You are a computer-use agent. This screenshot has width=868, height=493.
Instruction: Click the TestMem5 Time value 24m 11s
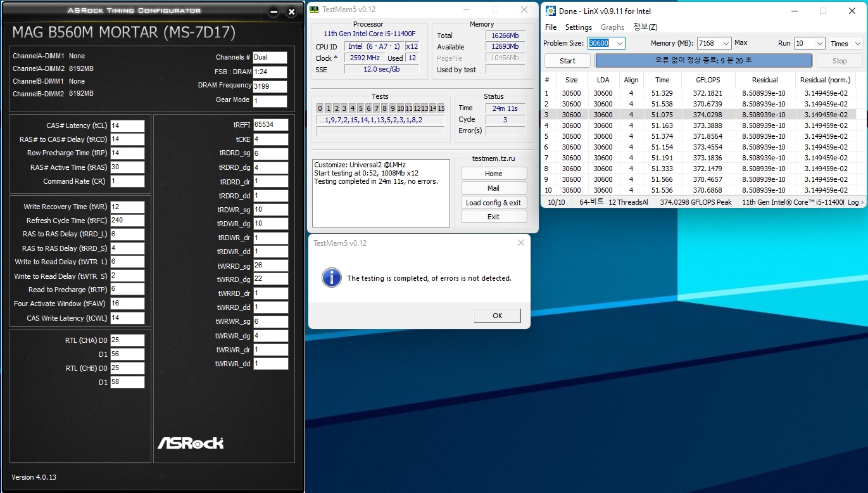coord(505,108)
